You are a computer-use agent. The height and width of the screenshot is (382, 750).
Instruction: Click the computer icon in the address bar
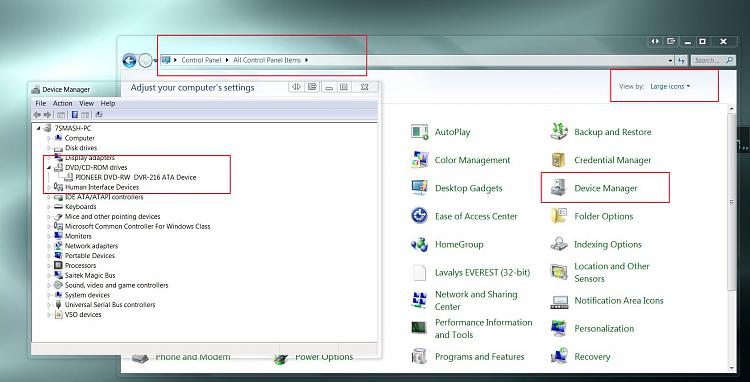click(x=166, y=60)
